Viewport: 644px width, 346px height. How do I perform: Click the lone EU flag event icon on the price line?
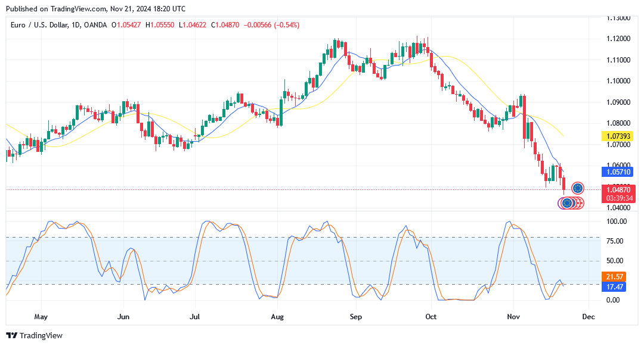[578, 188]
